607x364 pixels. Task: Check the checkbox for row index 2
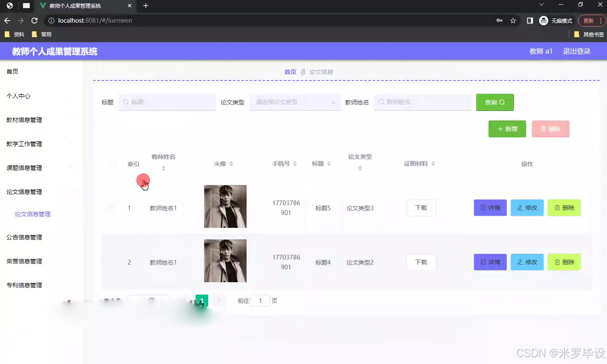click(113, 262)
